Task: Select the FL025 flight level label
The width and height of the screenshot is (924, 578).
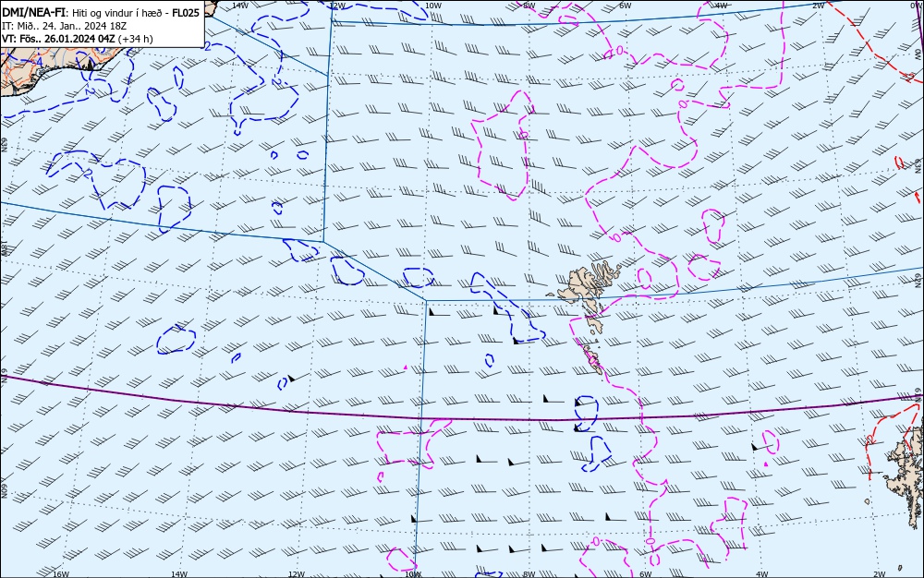Action: [x=186, y=13]
